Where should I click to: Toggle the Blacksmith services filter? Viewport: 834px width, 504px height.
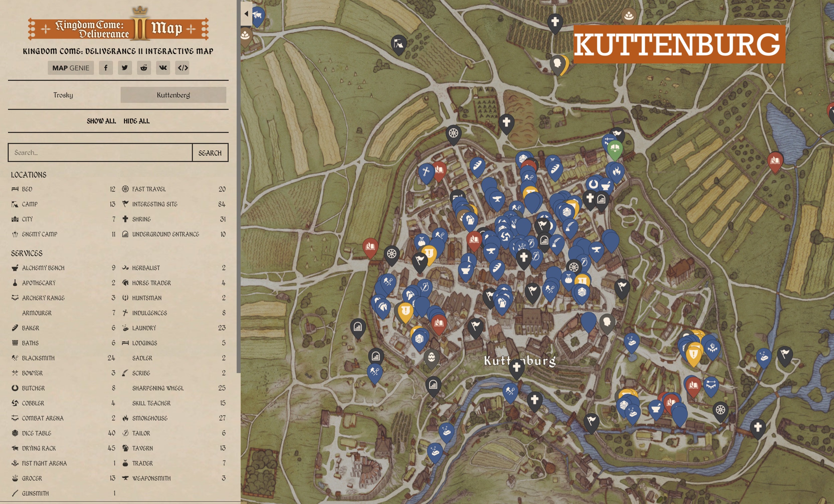(x=38, y=358)
